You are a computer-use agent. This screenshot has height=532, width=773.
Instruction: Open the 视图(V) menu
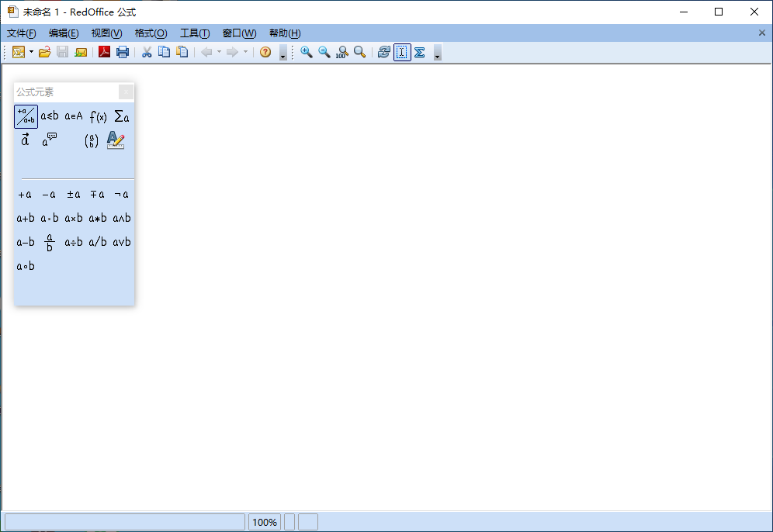click(106, 33)
